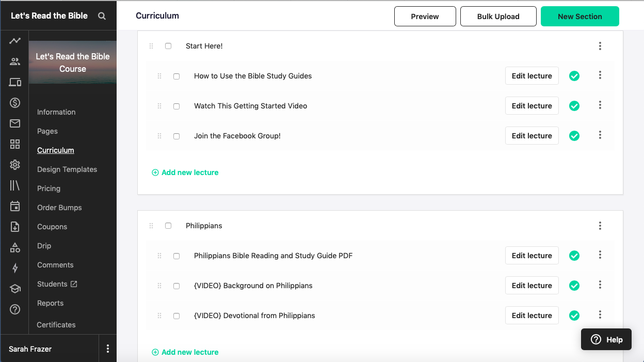644x362 pixels.
Task: Open the calendar icon in the left rail
Action: click(15, 206)
